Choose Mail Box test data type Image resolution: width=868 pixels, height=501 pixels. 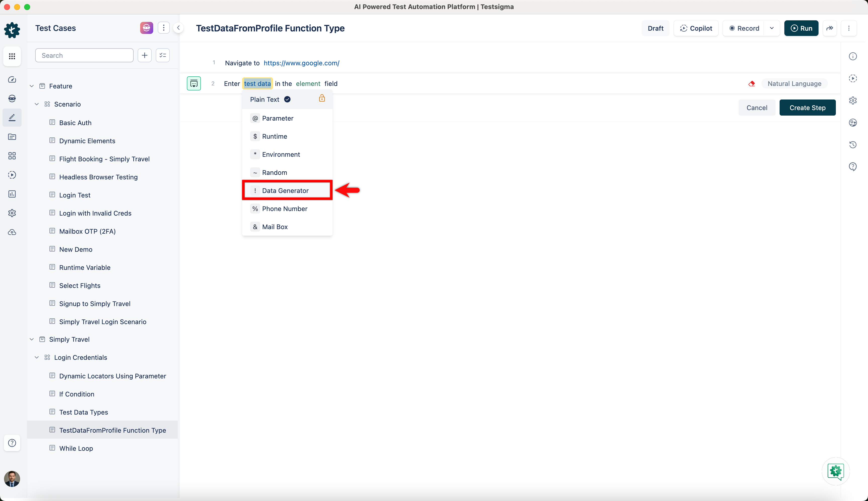tap(287, 227)
